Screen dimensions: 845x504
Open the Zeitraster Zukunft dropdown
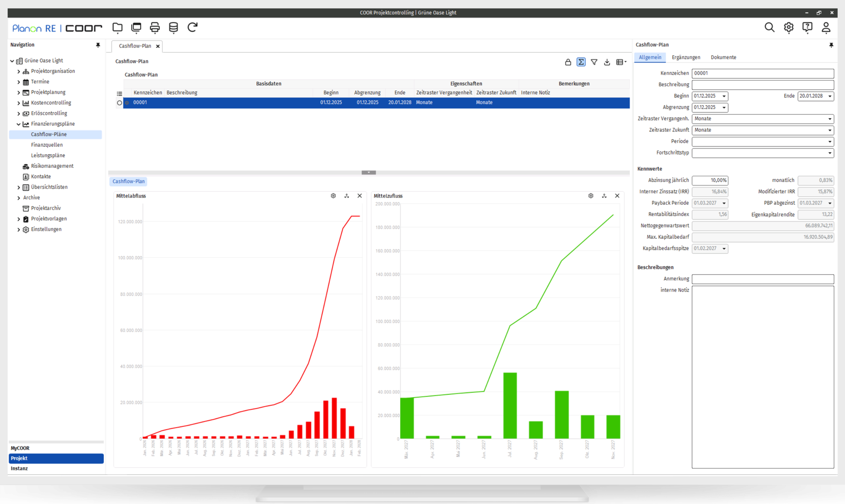click(829, 130)
